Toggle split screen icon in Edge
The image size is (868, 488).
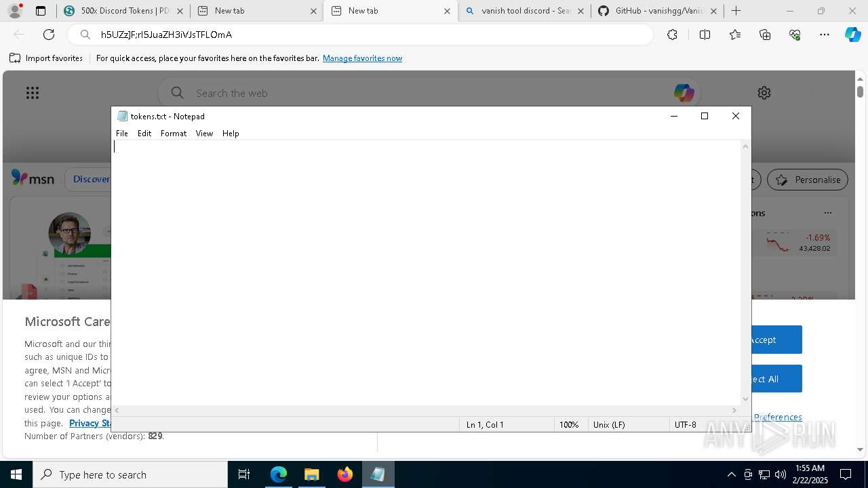[x=705, y=35]
